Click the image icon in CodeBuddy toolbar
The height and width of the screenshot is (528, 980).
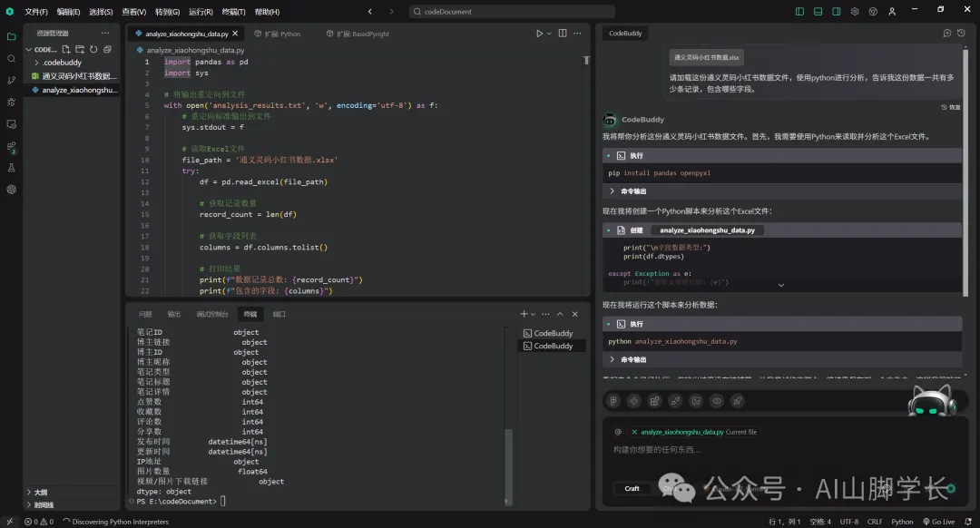point(696,401)
